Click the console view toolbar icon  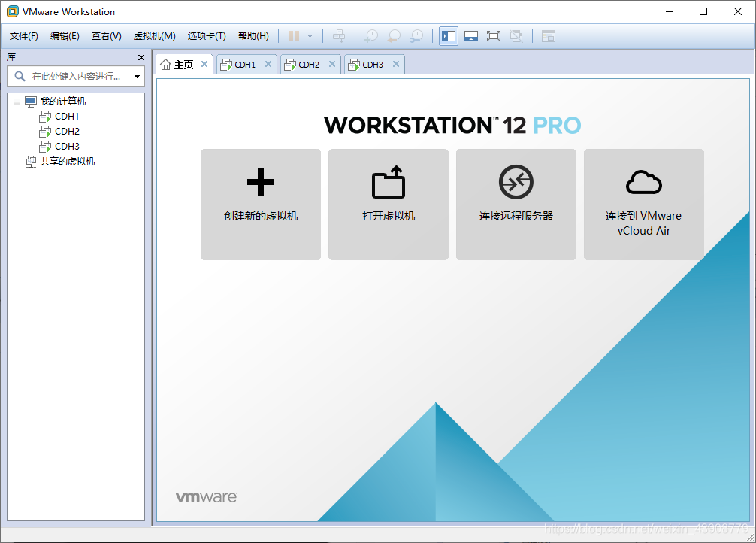(x=548, y=36)
